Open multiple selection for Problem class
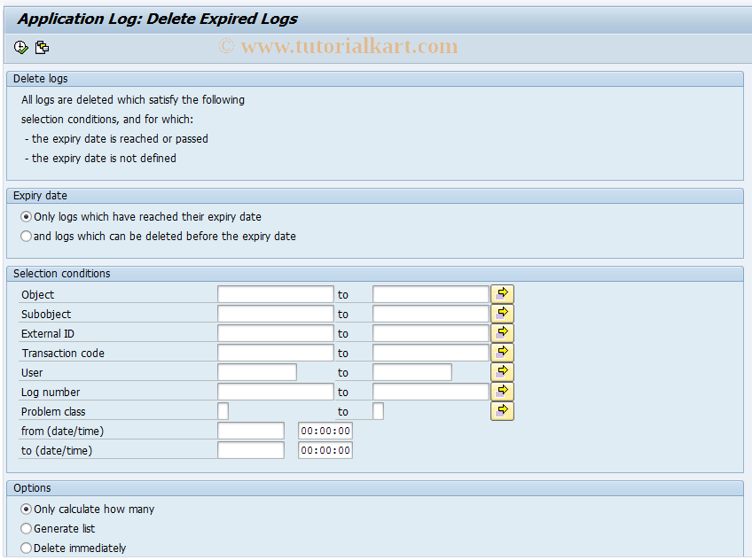Image resolution: width=752 pixels, height=560 pixels. [502, 410]
